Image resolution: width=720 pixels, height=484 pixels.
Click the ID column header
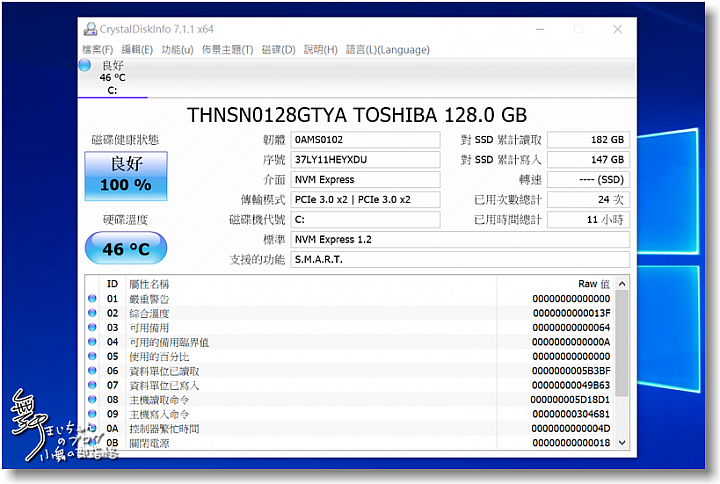(112, 284)
